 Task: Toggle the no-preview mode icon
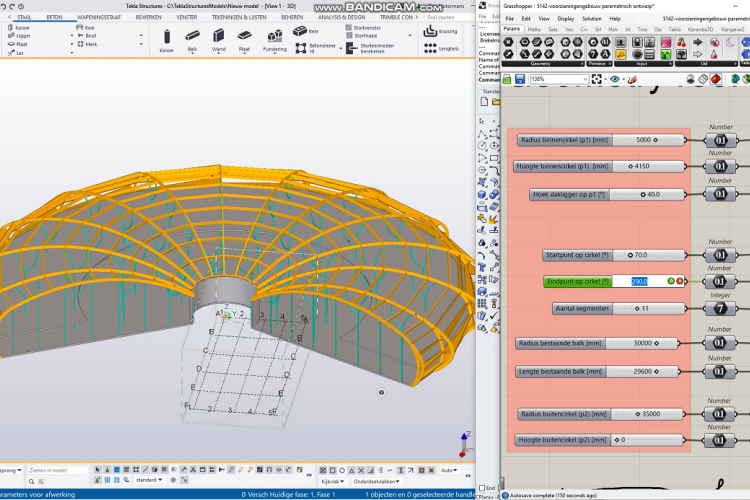point(690,79)
